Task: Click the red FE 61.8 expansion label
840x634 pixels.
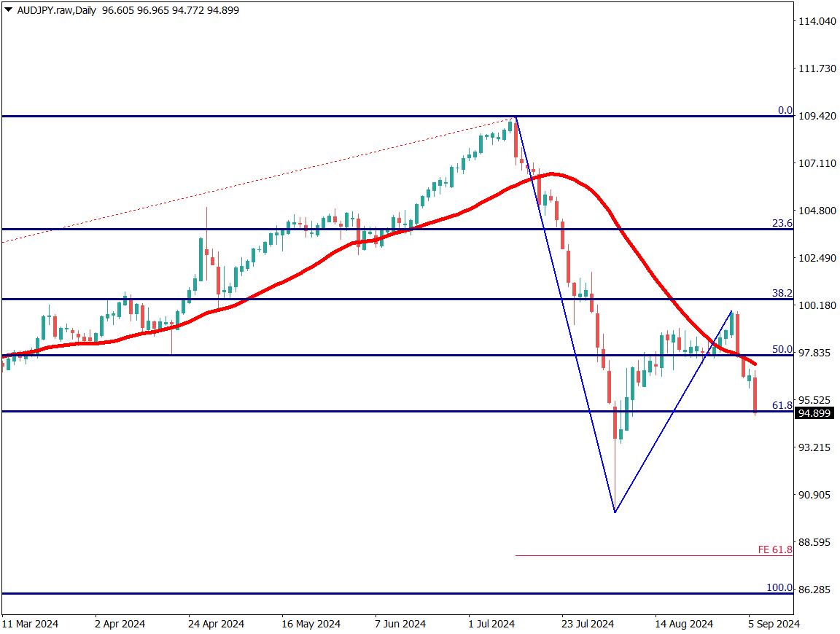Action: pos(775,549)
